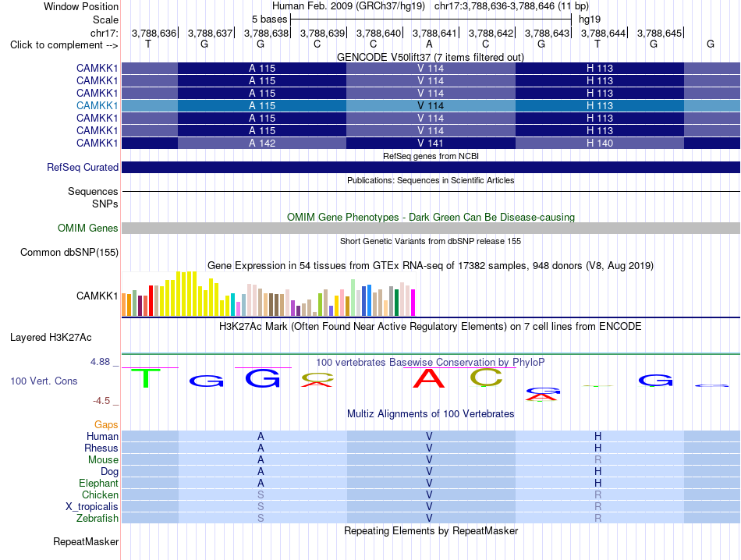Click 'V 114' in the highlighted light-blue CAMKK1 row
741x560 pixels.
point(431,106)
